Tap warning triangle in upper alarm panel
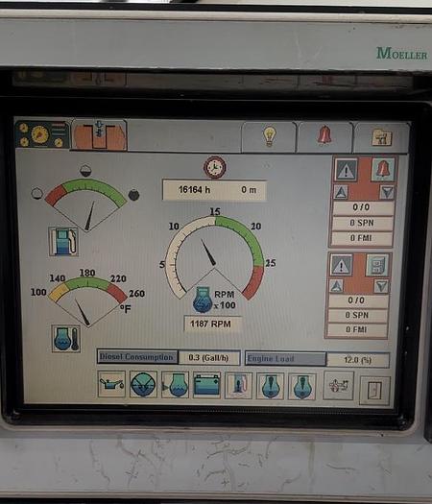Image resolution: width=432 pixels, height=504 pixels. pyautogui.click(x=346, y=169)
